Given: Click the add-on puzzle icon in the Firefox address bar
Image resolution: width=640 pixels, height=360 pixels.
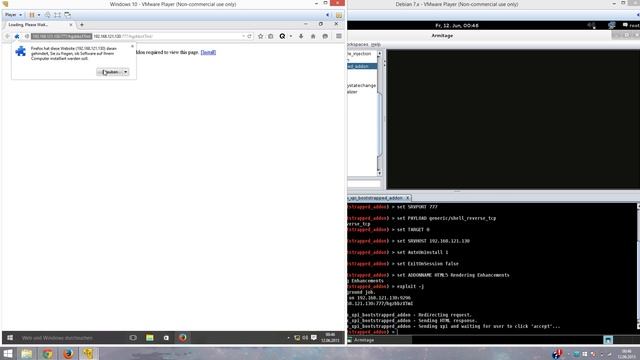Looking at the screenshot, I should coord(17,36).
